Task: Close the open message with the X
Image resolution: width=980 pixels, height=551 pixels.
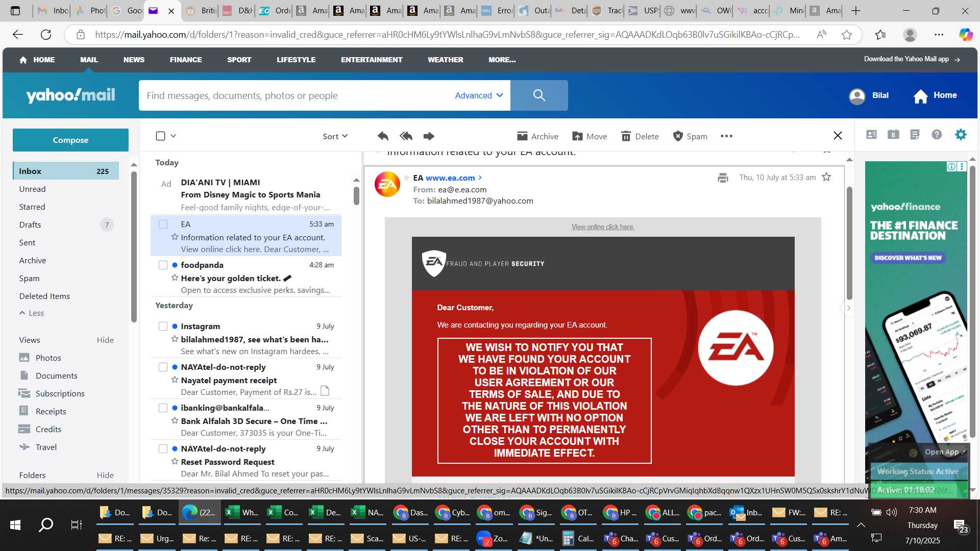Action: (x=838, y=136)
